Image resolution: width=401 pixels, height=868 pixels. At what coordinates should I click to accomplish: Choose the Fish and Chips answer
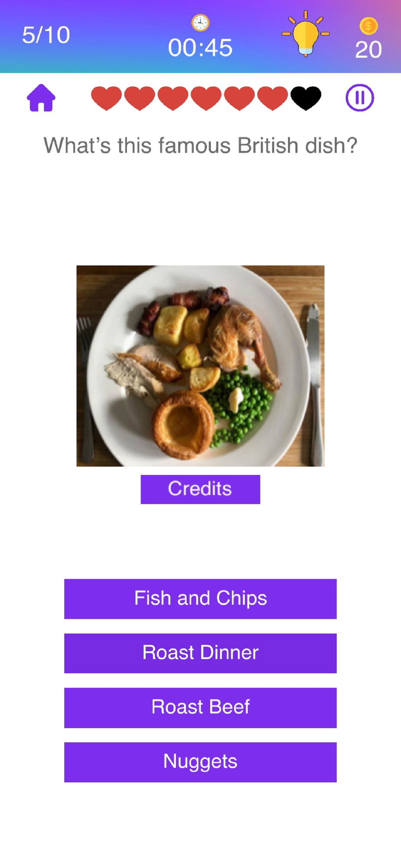click(200, 598)
